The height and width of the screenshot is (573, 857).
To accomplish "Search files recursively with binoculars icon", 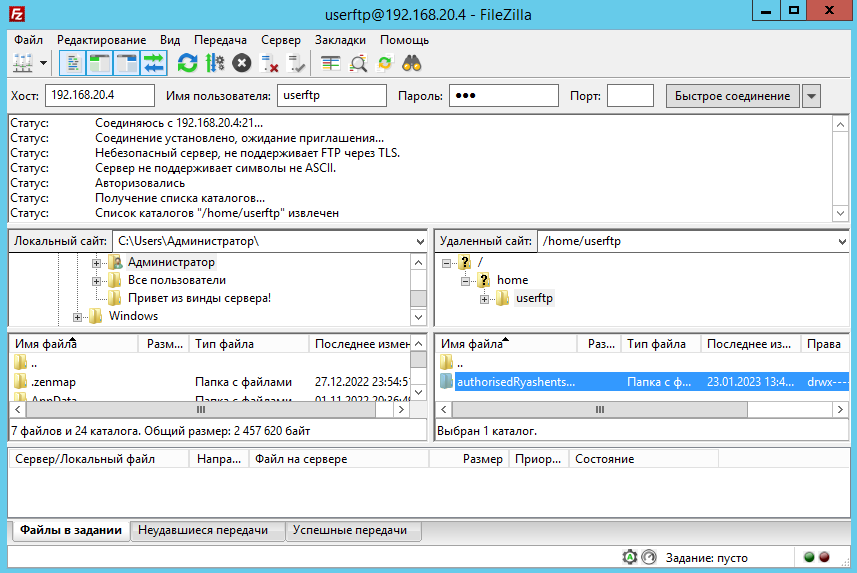I will click(x=412, y=63).
